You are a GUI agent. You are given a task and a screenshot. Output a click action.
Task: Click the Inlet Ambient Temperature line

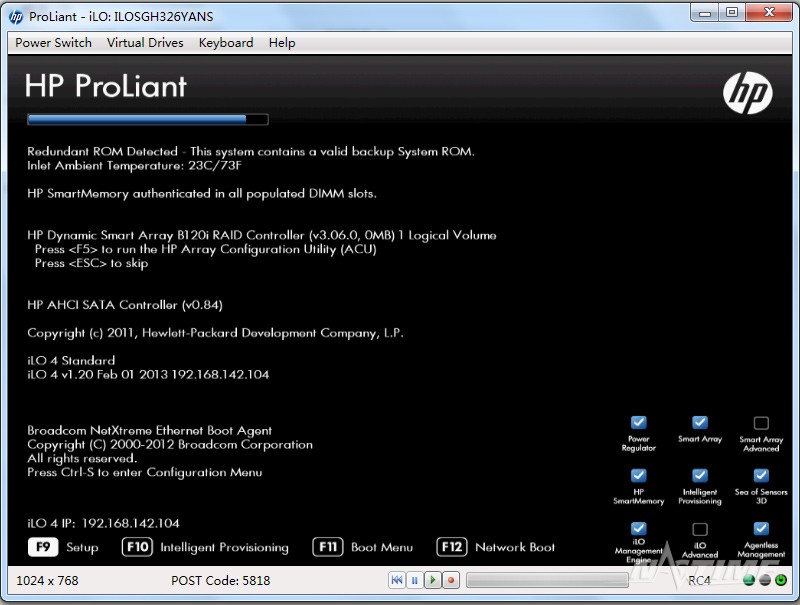135,165
